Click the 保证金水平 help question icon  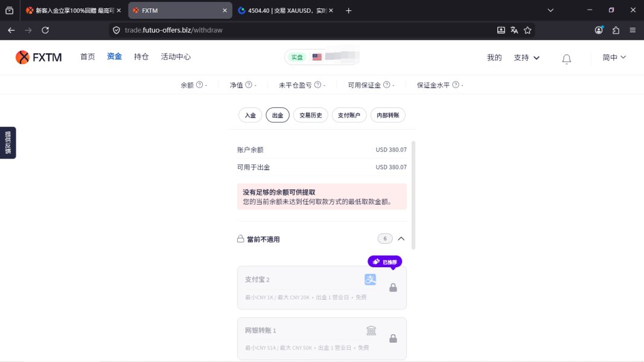(x=456, y=84)
